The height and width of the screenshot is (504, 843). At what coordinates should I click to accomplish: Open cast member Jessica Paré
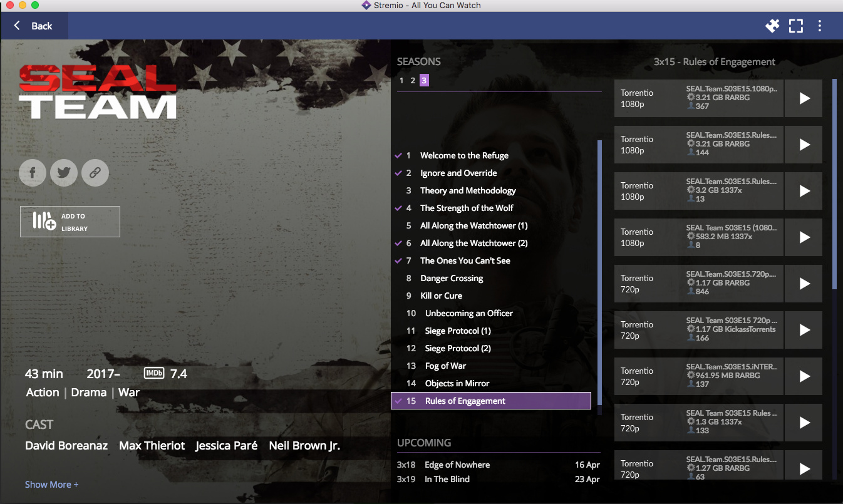tap(227, 446)
